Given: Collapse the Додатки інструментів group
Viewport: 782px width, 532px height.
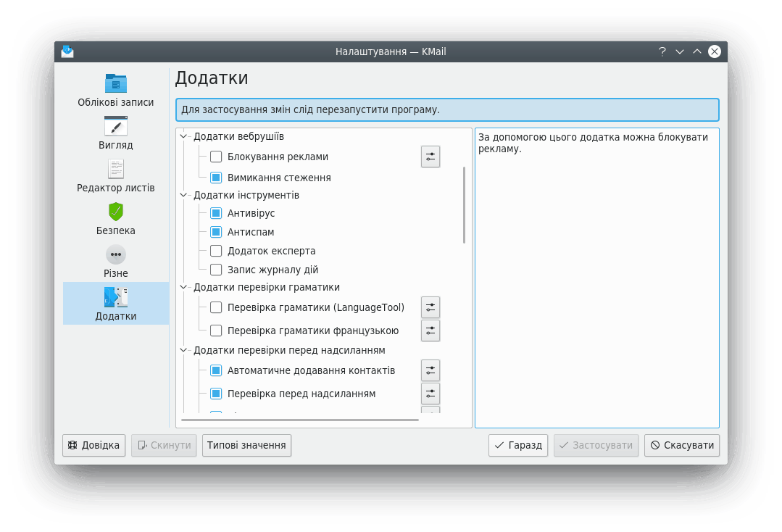Looking at the screenshot, I should (183, 195).
